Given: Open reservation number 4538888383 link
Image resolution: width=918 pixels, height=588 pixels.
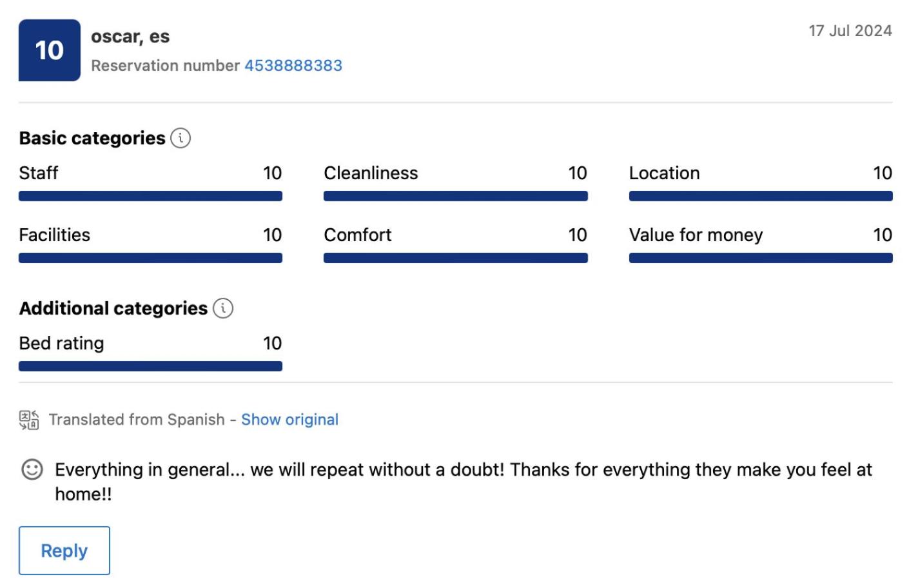Looking at the screenshot, I should 293,66.
